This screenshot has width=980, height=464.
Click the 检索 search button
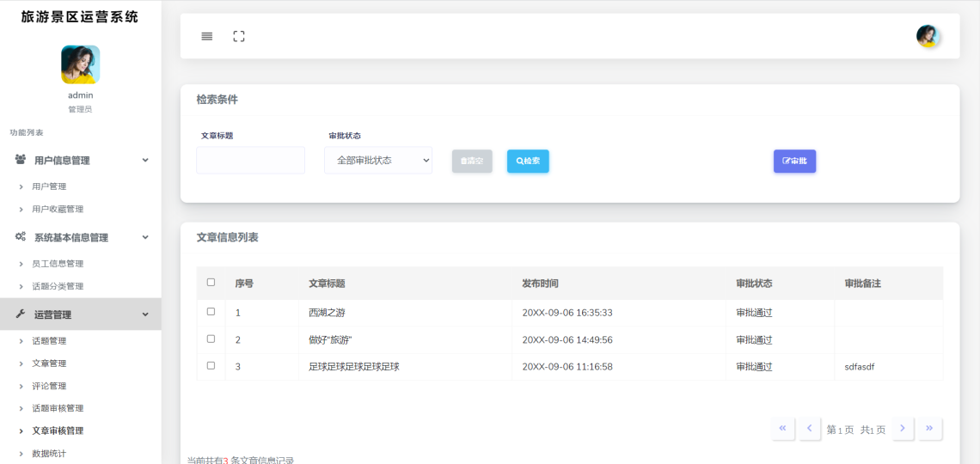[528, 162]
